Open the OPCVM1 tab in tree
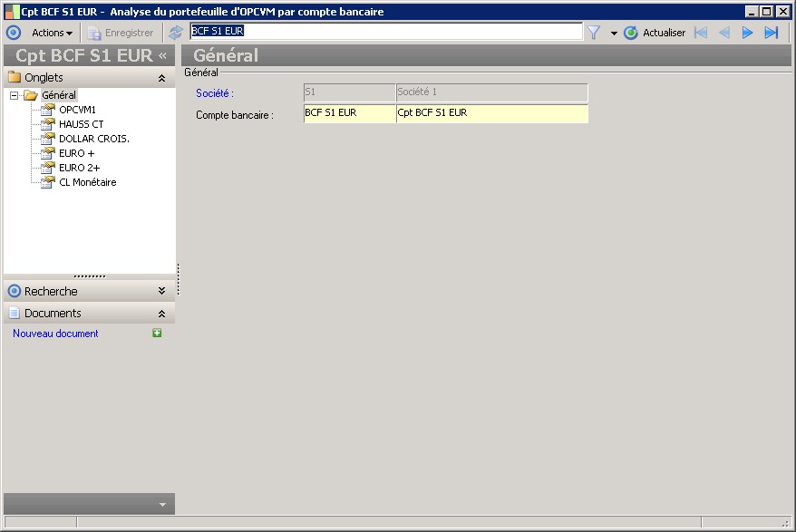The width and height of the screenshot is (796, 532). click(x=77, y=110)
